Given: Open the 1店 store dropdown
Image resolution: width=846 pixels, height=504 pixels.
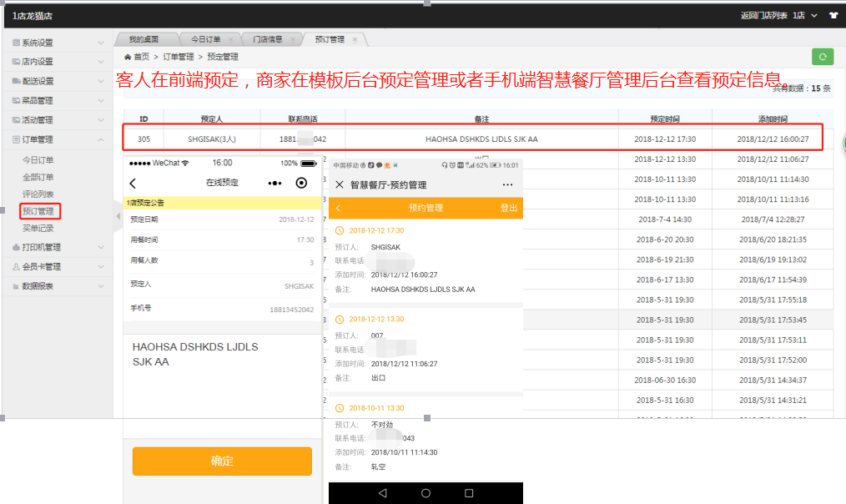Looking at the screenshot, I should (804, 16).
